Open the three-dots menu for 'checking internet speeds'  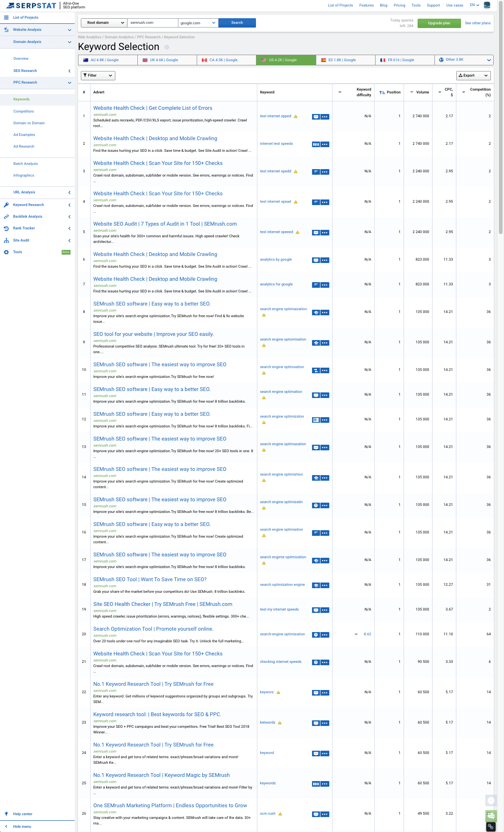(325, 662)
